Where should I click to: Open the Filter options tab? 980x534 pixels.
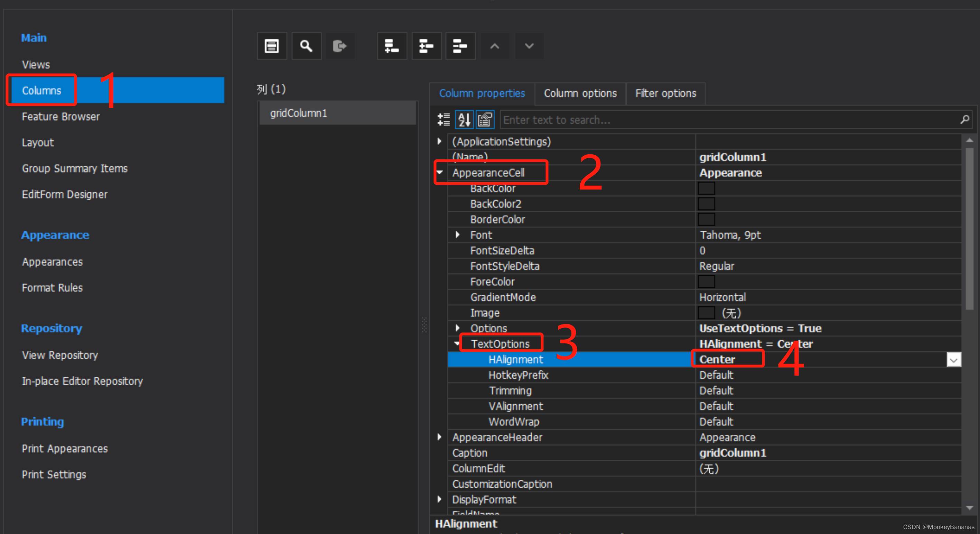pos(665,93)
